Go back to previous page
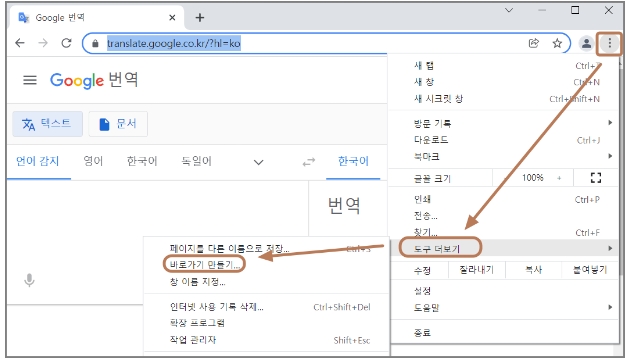Screen dimensions: 628x360 point(20,43)
